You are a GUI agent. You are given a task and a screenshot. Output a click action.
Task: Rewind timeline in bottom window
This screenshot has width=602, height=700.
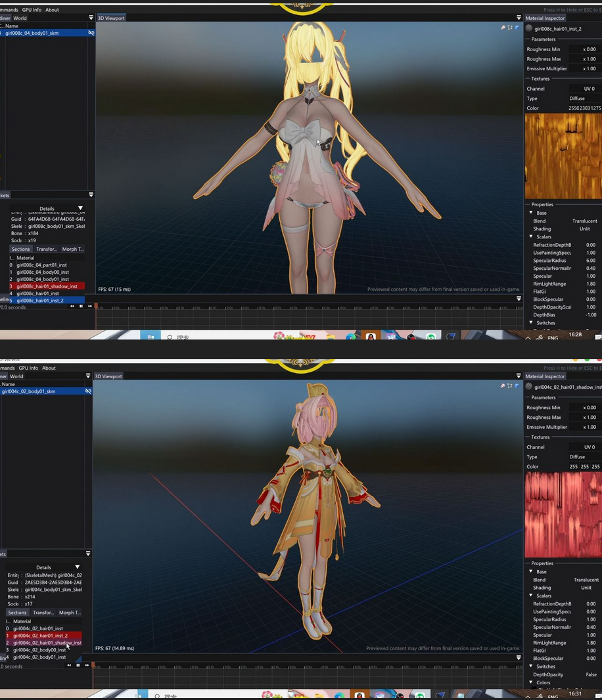click(69, 665)
